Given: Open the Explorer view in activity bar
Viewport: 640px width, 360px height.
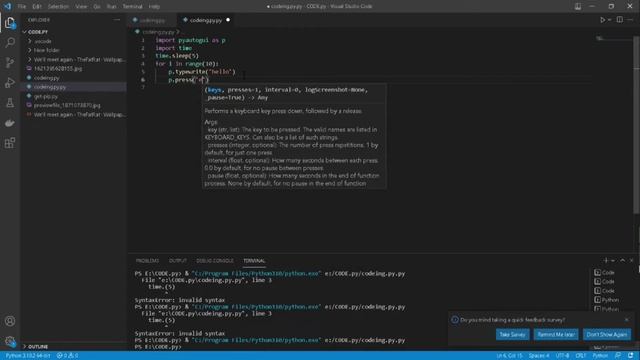Looking at the screenshot, I should pyautogui.click(x=10, y=22).
